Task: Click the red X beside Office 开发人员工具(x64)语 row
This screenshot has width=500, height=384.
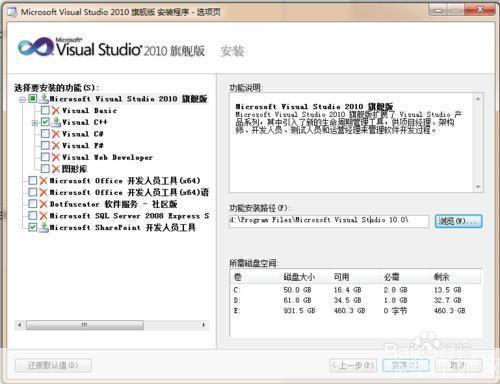Action: [43, 192]
